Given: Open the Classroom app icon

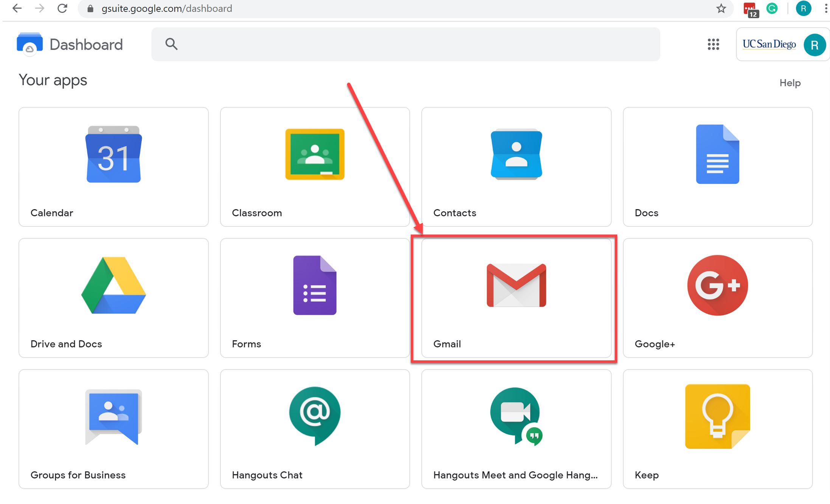Looking at the screenshot, I should tap(315, 154).
